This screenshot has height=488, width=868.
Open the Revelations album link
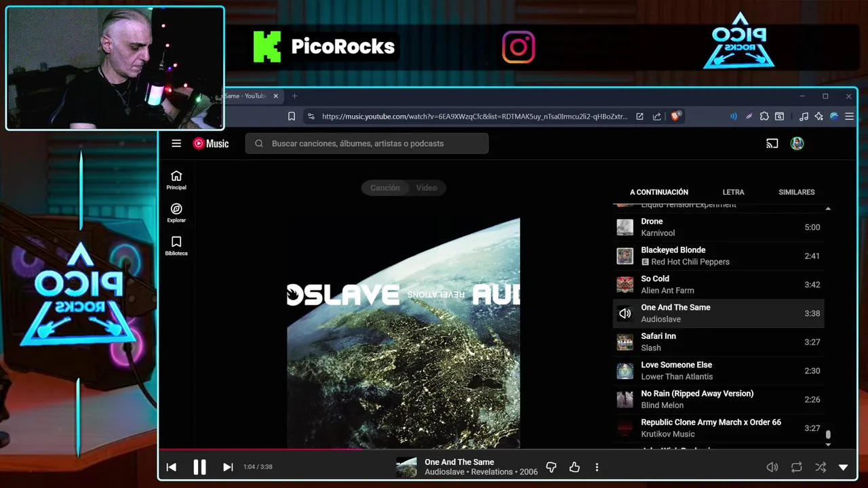coord(492,472)
